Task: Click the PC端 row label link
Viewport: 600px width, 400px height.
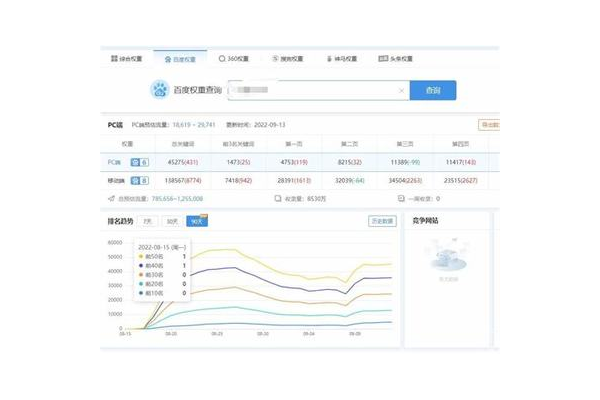Action: pyautogui.click(x=114, y=162)
